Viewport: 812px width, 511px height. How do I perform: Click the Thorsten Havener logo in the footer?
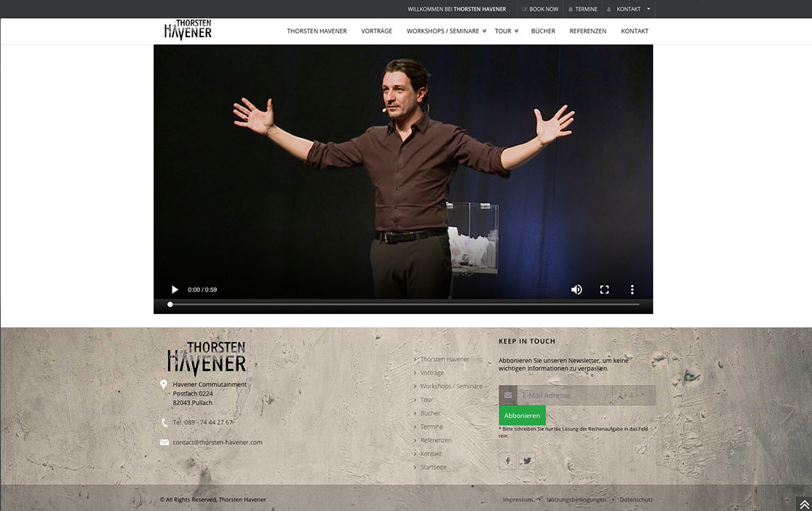point(206,358)
